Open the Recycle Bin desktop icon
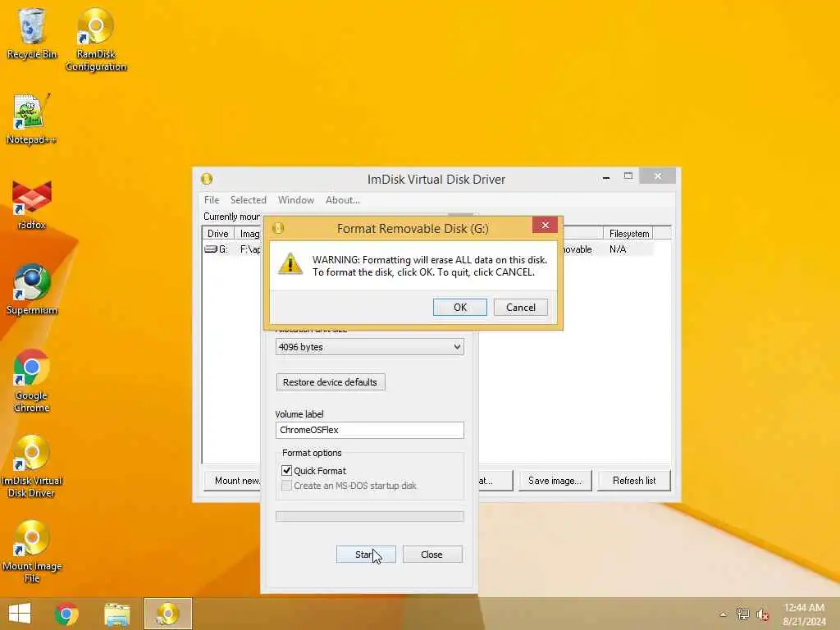 [32, 33]
